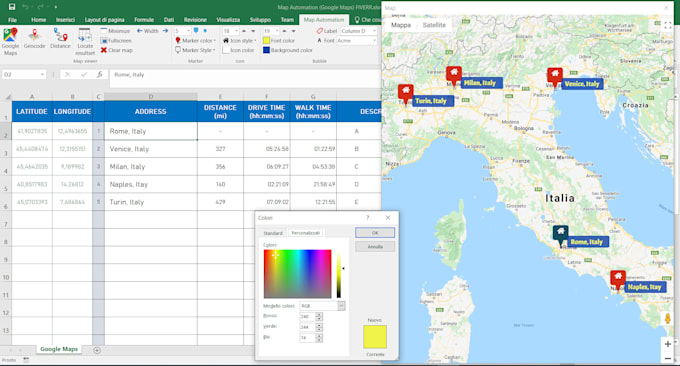
Task: Click the Street View pegman icon
Action: (x=668, y=319)
